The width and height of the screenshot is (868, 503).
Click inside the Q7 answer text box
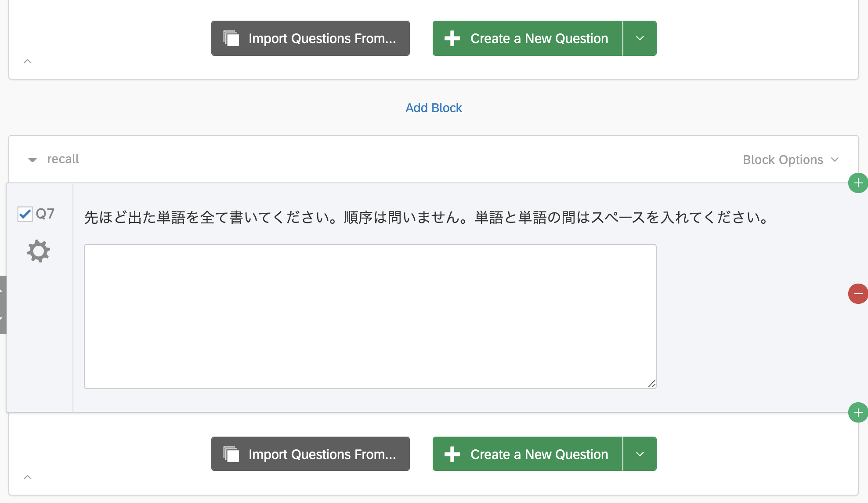click(370, 317)
